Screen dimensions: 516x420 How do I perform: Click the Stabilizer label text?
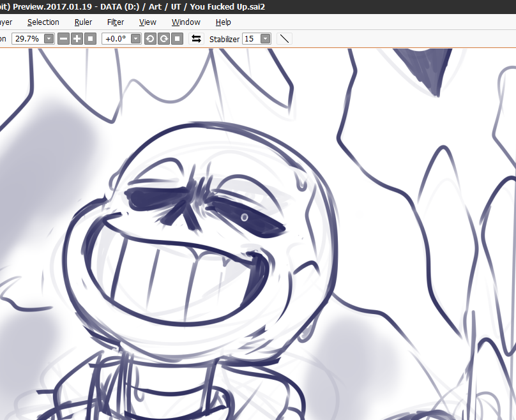224,39
